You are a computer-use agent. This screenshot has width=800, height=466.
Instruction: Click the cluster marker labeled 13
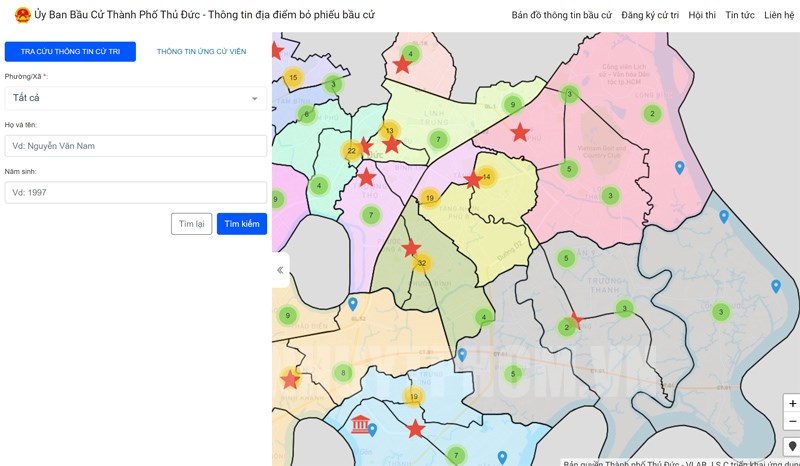[x=390, y=131]
